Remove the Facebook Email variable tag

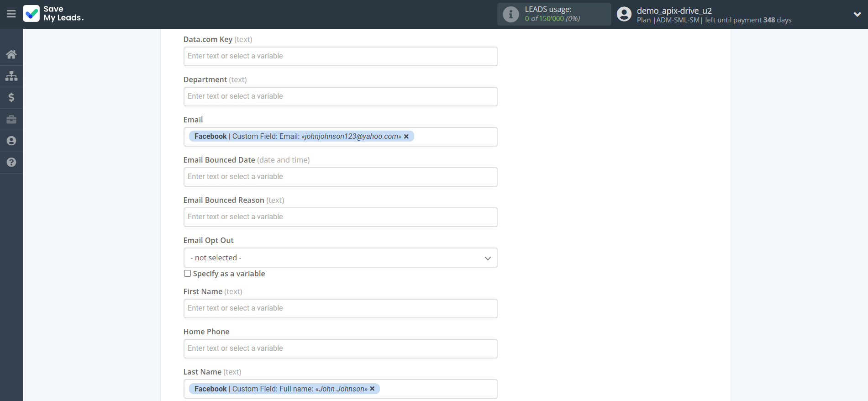[406, 137]
